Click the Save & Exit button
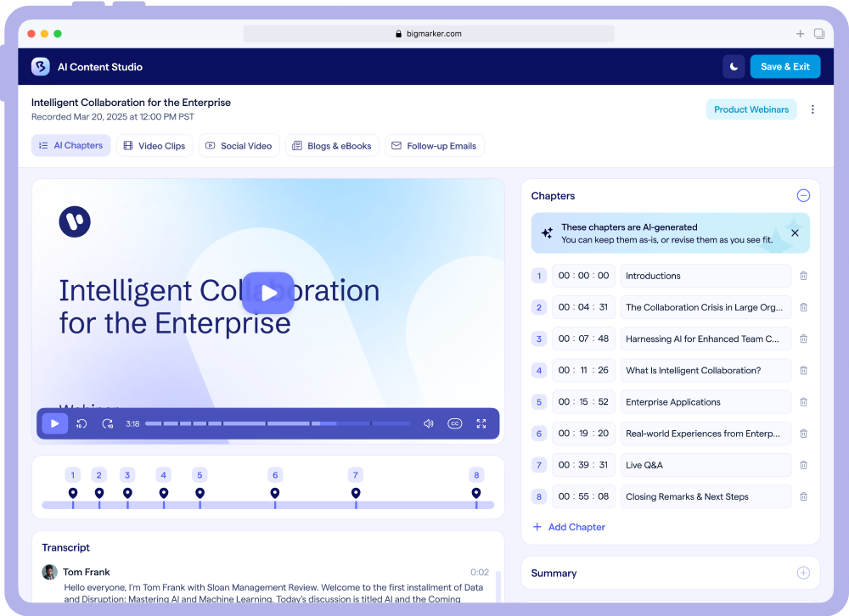The width and height of the screenshot is (849, 616). [784, 67]
